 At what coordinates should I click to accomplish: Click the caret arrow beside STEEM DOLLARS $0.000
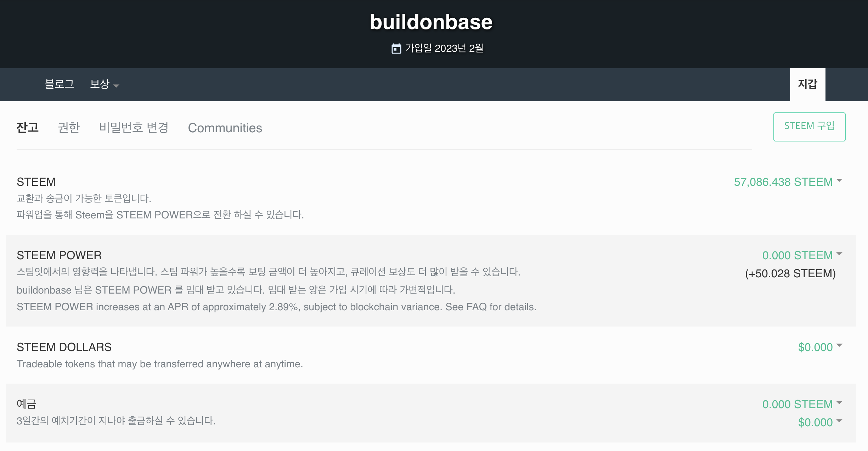pos(839,345)
